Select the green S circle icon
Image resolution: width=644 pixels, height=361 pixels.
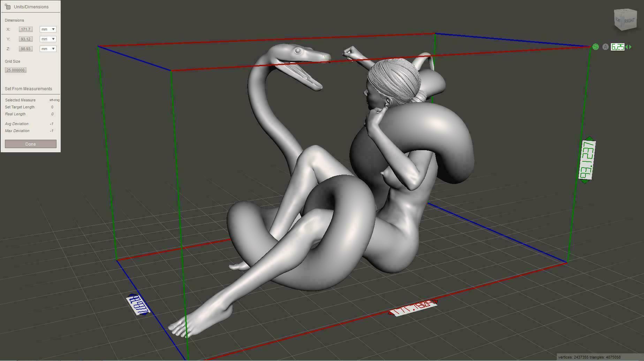[x=596, y=47]
